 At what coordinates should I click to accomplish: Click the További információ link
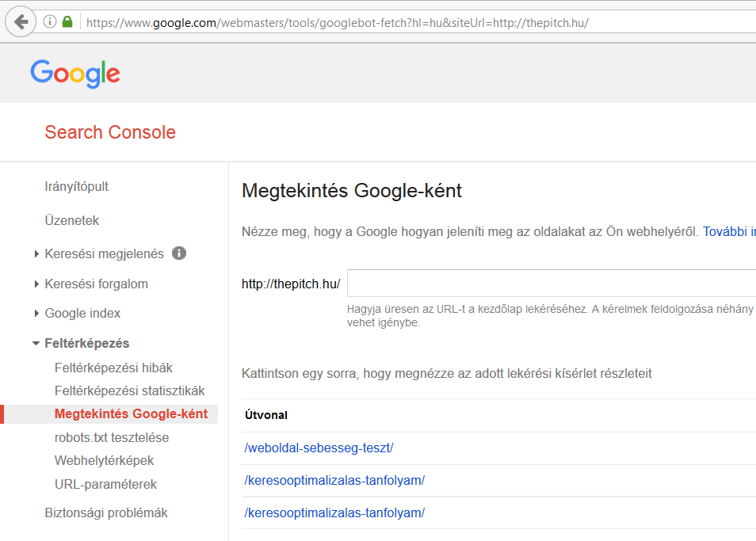point(729,232)
